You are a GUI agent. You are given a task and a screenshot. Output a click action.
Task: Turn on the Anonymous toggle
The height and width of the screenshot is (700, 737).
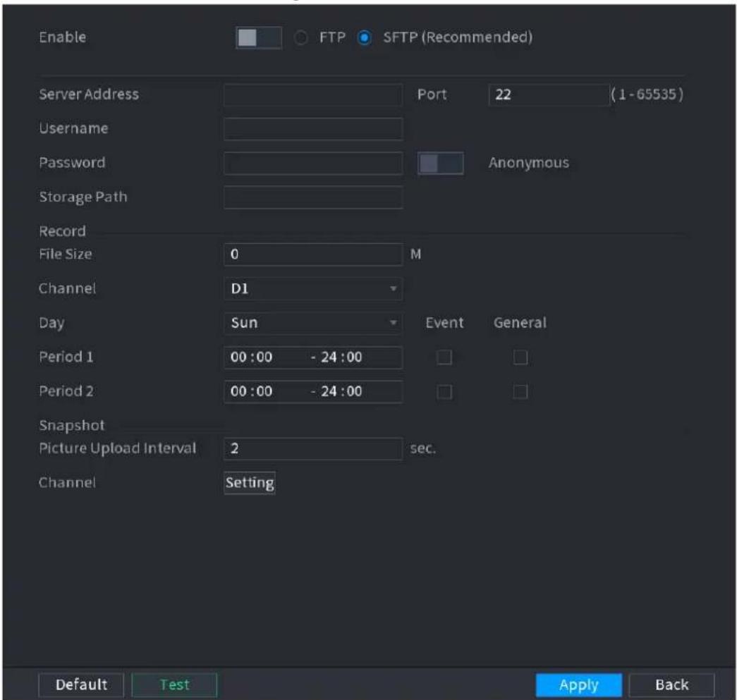pyautogui.click(x=440, y=164)
